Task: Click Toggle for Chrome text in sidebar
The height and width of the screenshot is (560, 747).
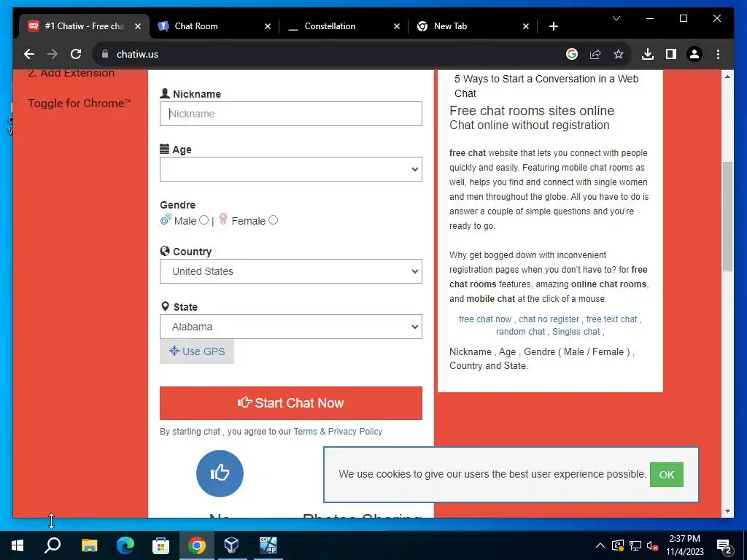Action: [79, 104]
